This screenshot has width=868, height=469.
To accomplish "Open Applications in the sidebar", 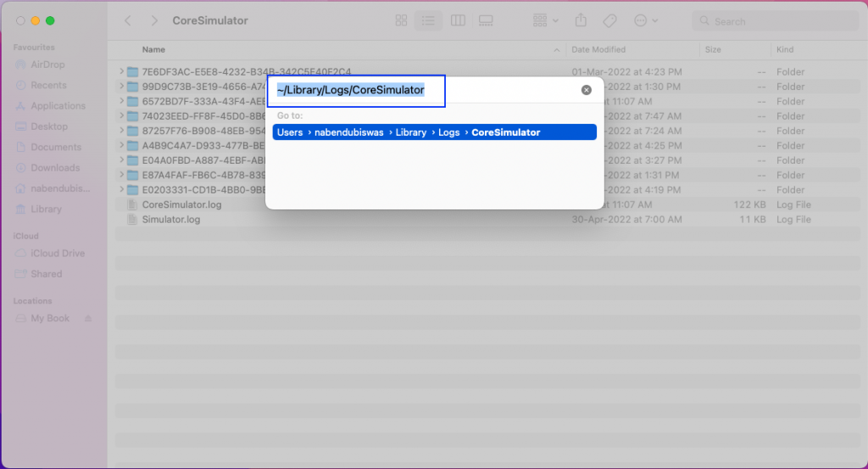I will [58, 106].
